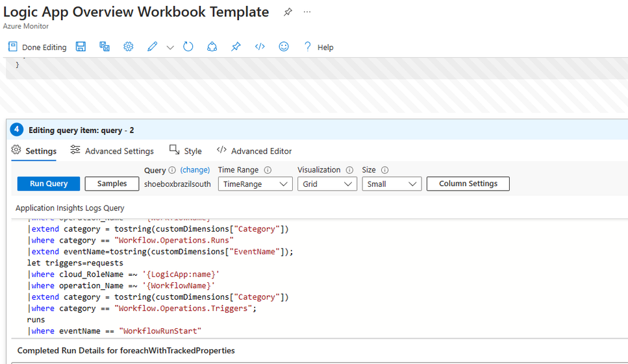Open the Advanced Editor code icon in the toolbar

click(x=260, y=47)
